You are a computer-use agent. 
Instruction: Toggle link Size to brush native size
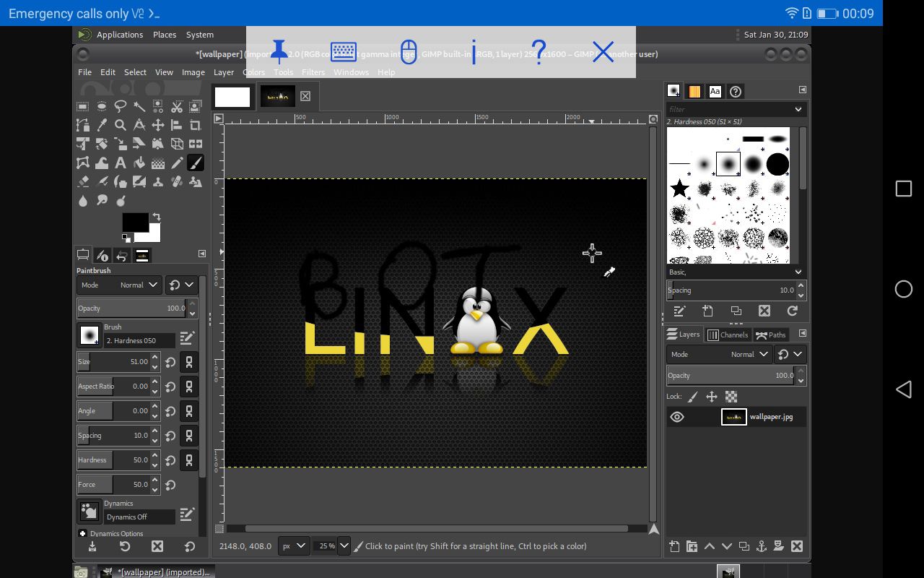pyautogui.click(x=189, y=362)
